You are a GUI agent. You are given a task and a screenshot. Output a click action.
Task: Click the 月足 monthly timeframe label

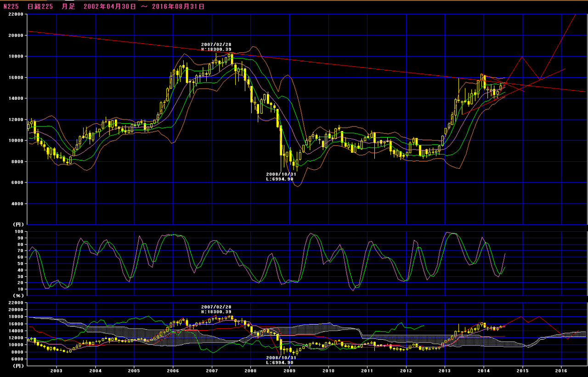(68, 6)
